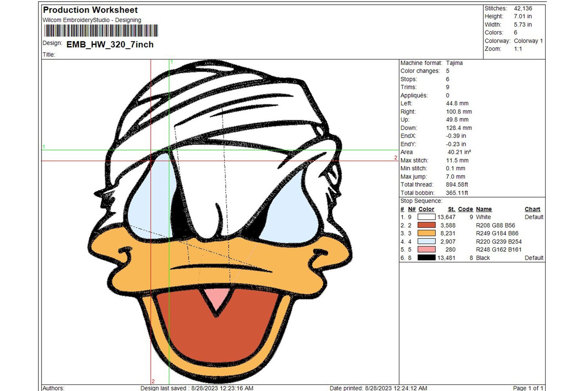588x391 pixels.
Task: Click the "Code" column header
Action: 465,209
